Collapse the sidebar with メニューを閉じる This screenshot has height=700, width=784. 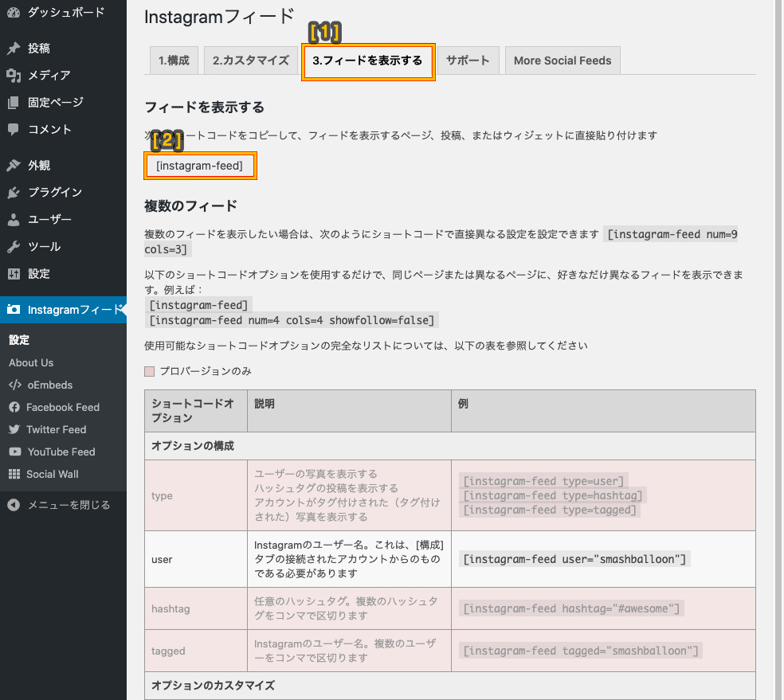point(63,505)
